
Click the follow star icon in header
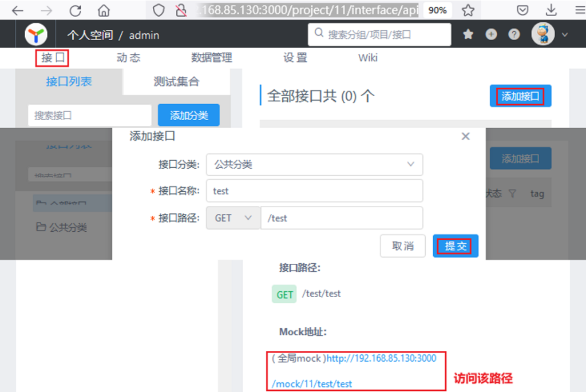pyautogui.click(x=468, y=34)
